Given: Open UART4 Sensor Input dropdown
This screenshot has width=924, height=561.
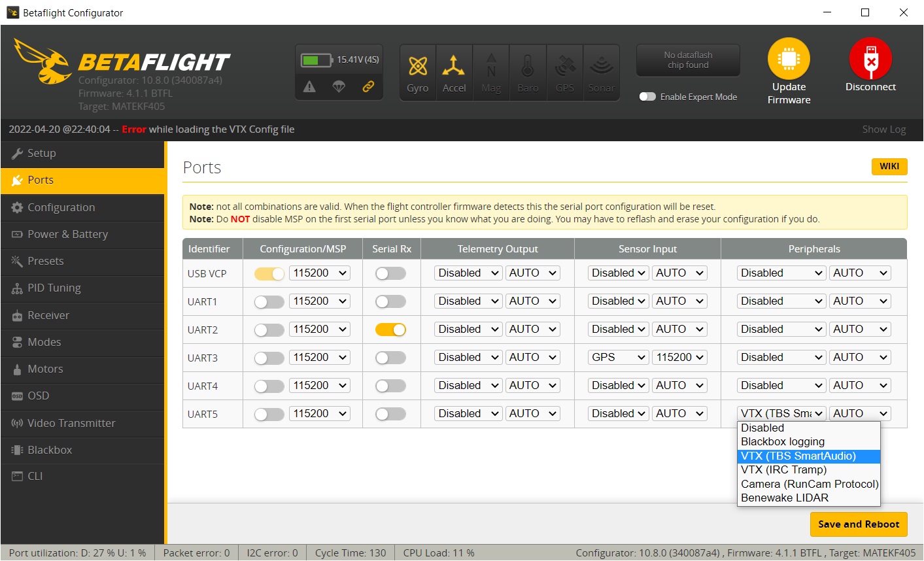Looking at the screenshot, I should tap(618, 386).
